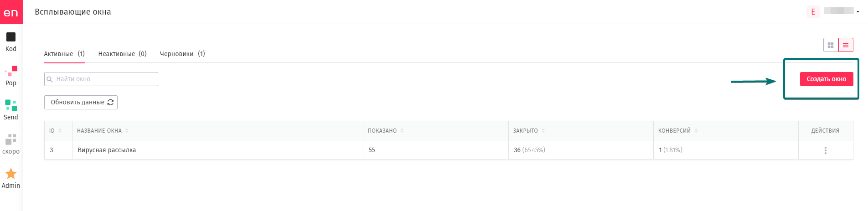Open the Admin star icon
This screenshot has height=211, width=868.
pos(11,174)
